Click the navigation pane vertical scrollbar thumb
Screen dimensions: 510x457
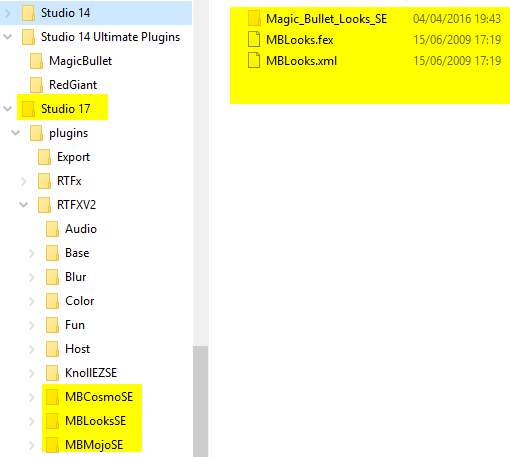point(200,401)
